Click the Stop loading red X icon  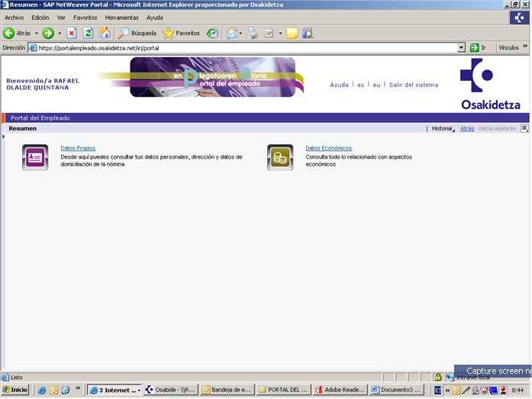coord(72,33)
